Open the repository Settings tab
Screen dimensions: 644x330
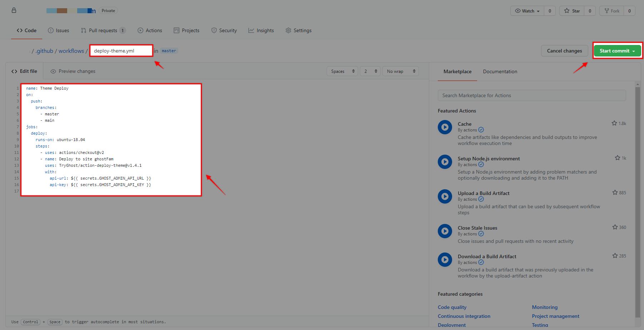coord(298,30)
